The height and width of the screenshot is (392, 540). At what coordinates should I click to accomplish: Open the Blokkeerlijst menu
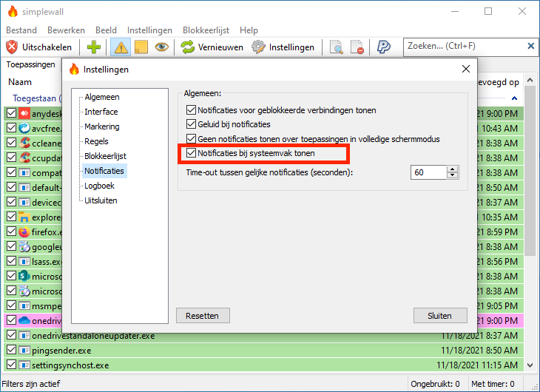tap(206, 30)
